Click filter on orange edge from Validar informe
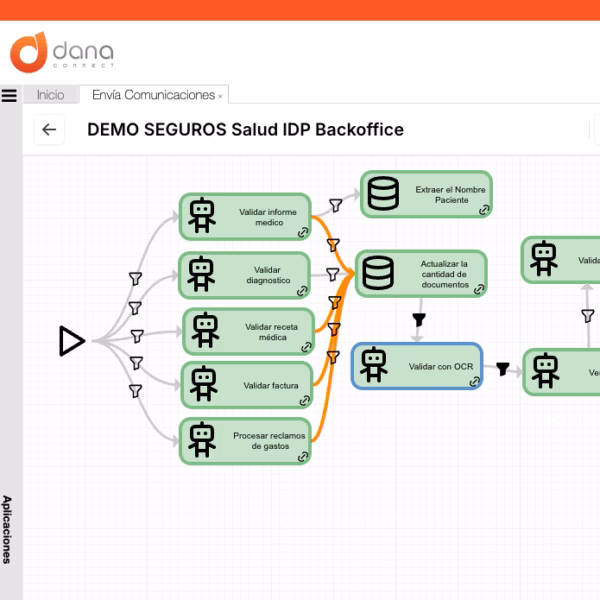Image resolution: width=600 pixels, height=600 pixels. point(333,245)
